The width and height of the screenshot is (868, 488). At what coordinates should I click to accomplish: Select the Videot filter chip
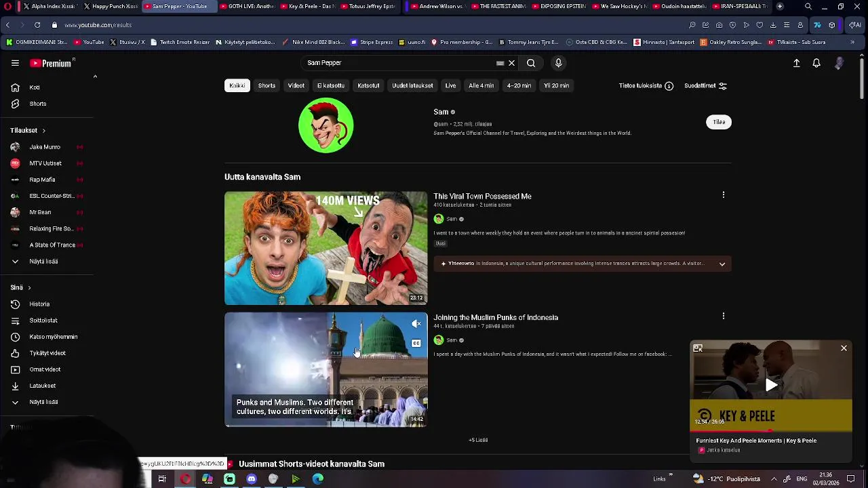tap(296, 86)
